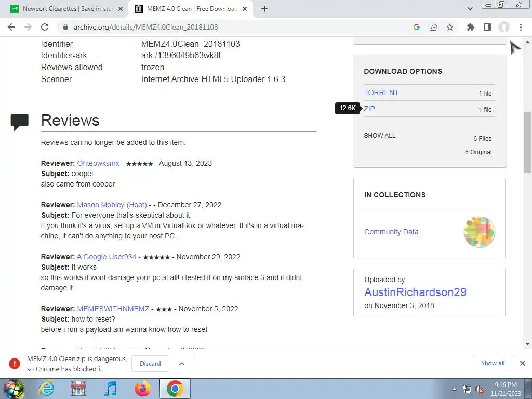Image resolution: width=532 pixels, height=399 pixels.
Task: Click the IN COLLECTIONS heading
Action: click(x=395, y=195)
